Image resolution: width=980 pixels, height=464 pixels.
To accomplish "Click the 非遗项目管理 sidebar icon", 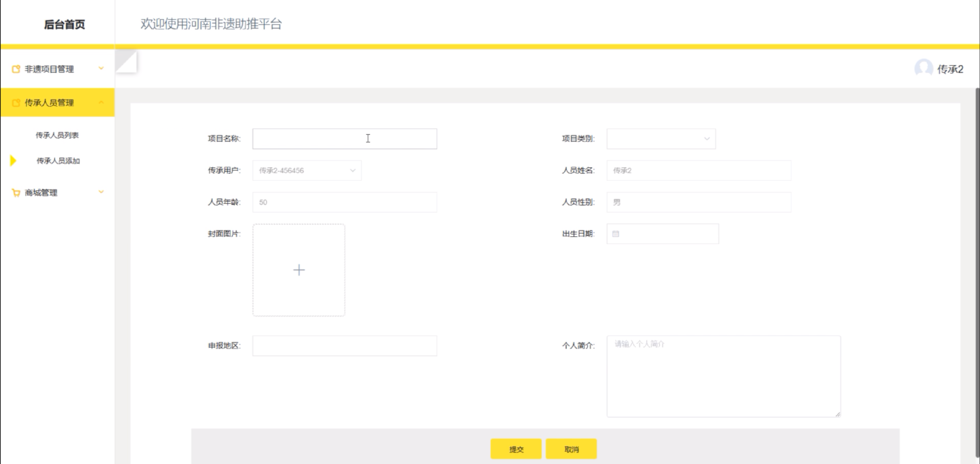I will [16, 69].
